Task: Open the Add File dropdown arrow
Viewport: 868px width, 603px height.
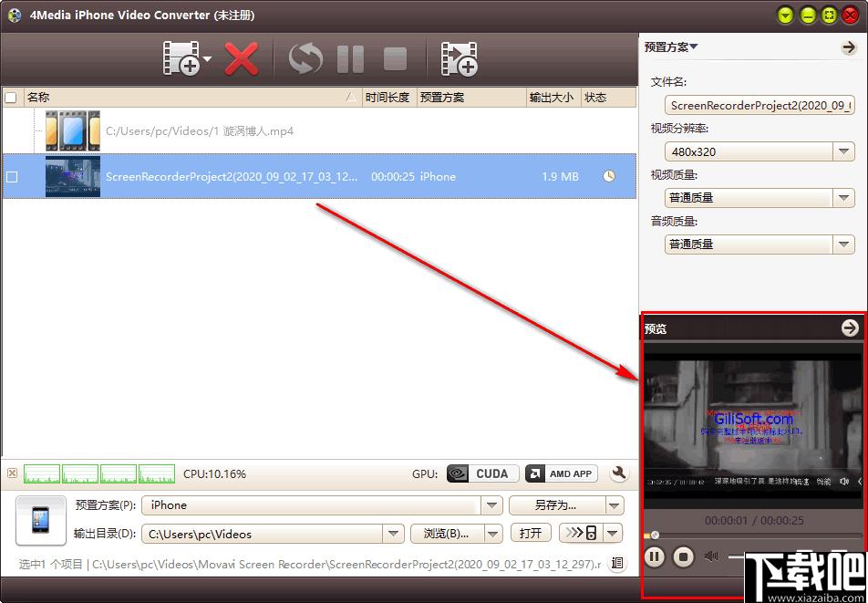Action: [x=208, y=58]
